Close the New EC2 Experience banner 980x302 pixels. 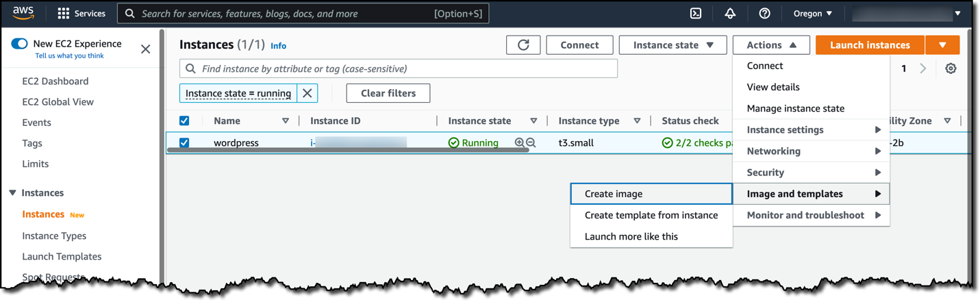(x=145, y=49)
